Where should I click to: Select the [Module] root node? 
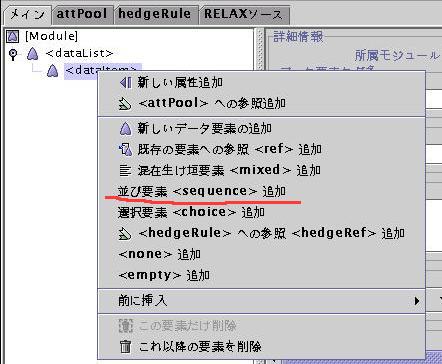(51, 36)
